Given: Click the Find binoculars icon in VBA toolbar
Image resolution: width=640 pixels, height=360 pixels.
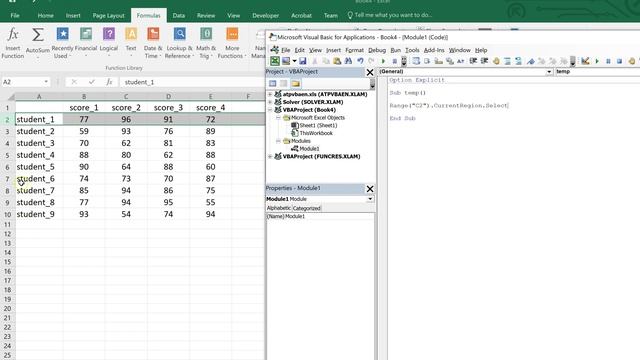Looking at the screenshot, I should tap(348, 61).
